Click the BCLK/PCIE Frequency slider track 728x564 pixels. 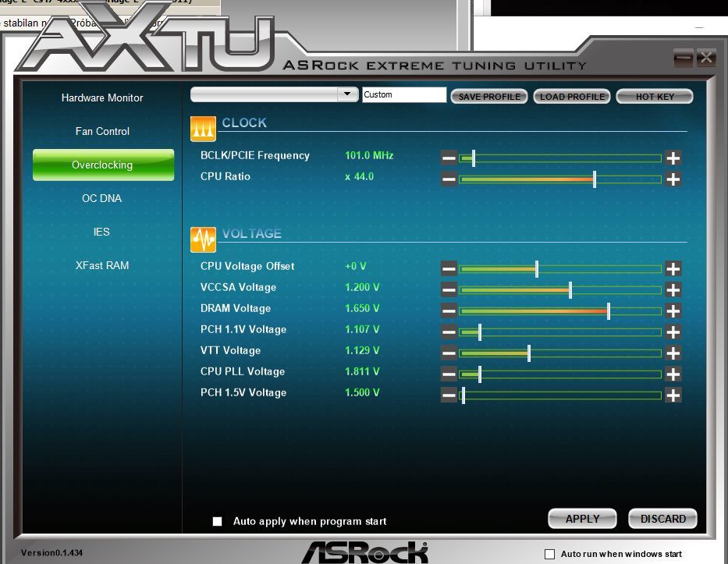pos(560,158)
